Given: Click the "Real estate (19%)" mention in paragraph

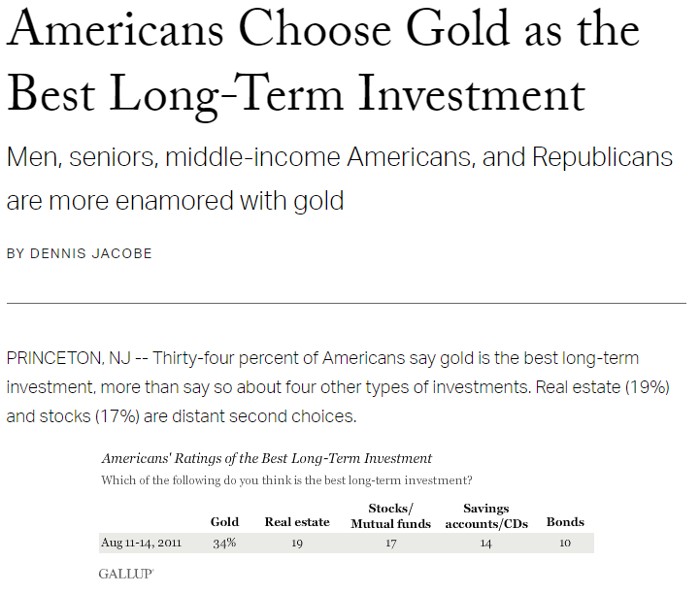Looking at the screenshot, I should pyautogui.click(x=602, y=387).
